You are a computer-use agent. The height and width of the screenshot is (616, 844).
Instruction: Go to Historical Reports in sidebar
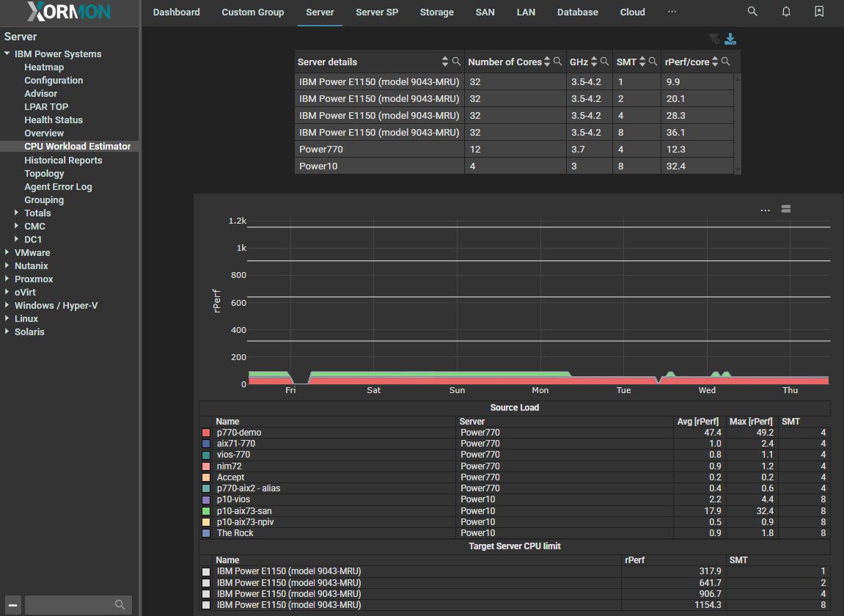[x=63, y=161]
